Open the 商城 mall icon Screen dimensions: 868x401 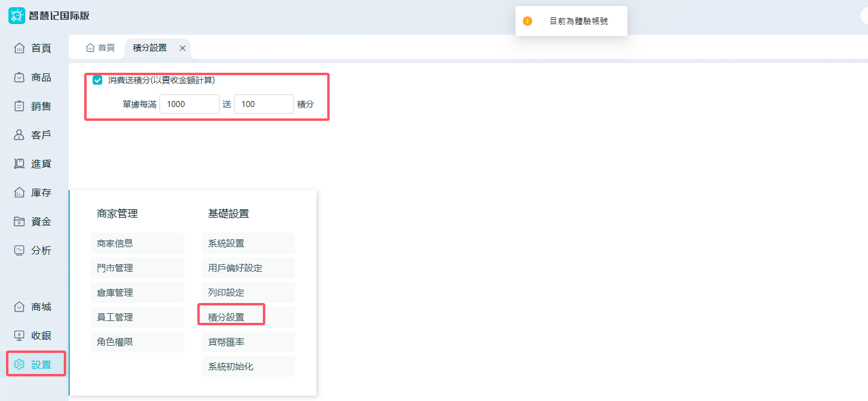(x=19, y=307)
